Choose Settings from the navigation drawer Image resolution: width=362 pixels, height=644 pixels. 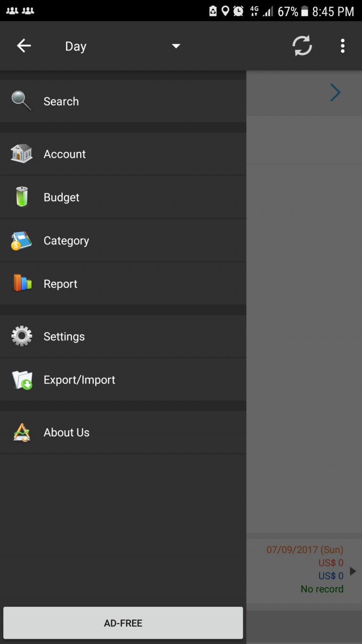click(x=64, y=336)
